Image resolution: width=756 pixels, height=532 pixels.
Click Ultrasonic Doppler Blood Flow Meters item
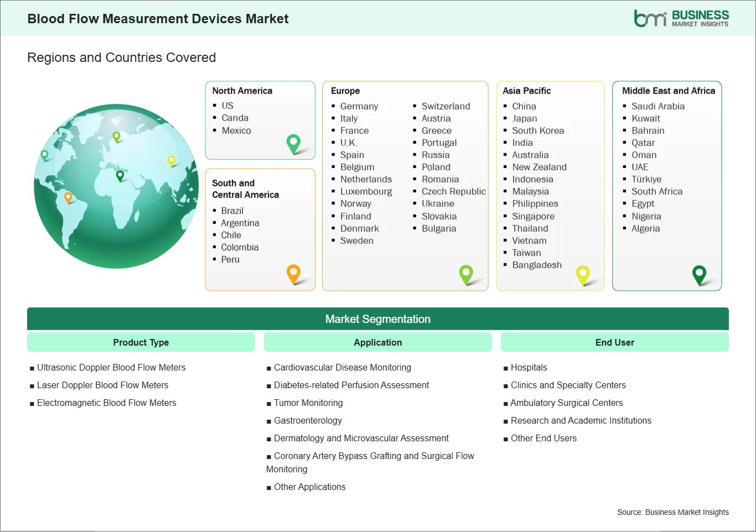(x=111, y=367)
